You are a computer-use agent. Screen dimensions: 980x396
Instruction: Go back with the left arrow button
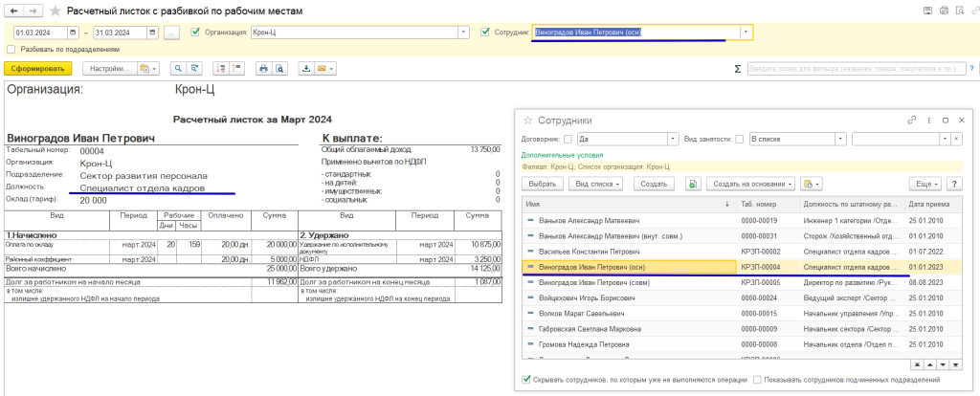click(x=14, y=11)
